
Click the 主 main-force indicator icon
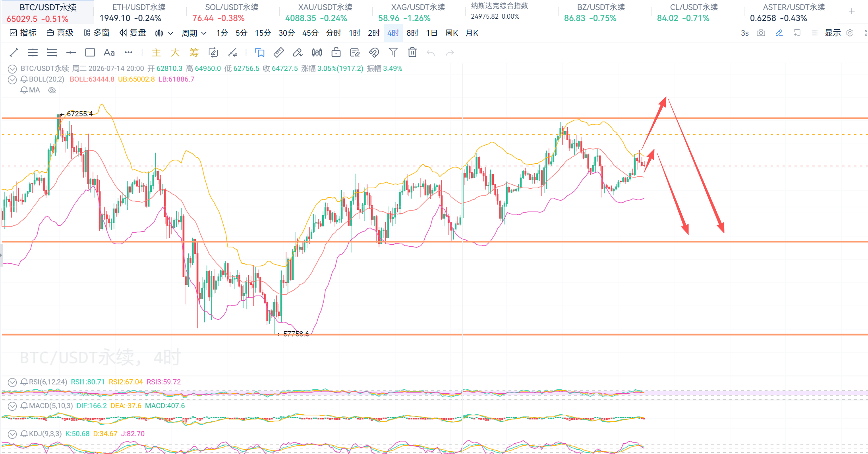(x=156, y=52)
